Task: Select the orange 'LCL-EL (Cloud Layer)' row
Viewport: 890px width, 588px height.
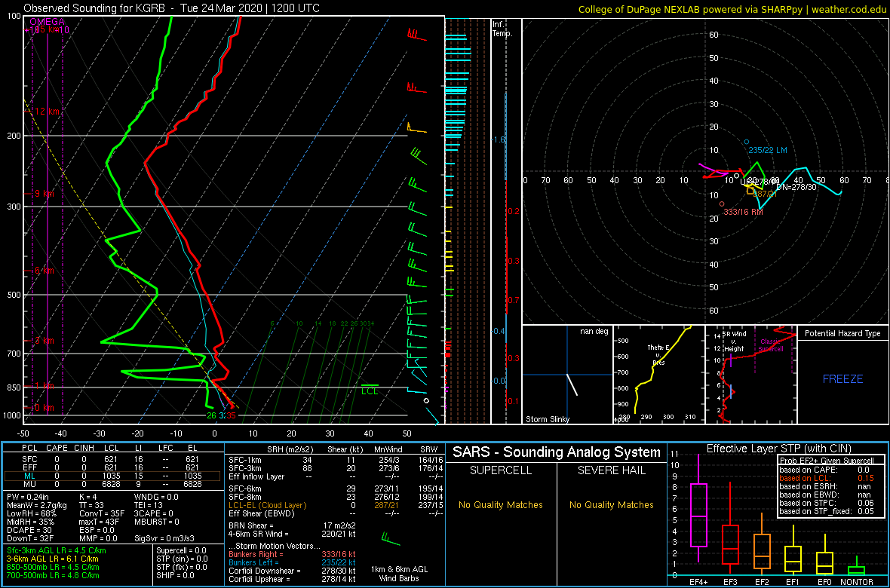Action: [335, 505]
